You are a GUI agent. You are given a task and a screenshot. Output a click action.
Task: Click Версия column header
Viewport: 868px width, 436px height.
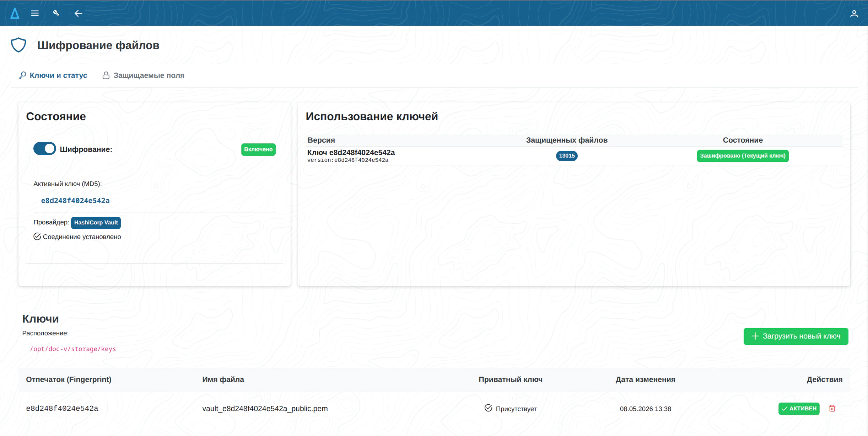[x=321, y=140]
